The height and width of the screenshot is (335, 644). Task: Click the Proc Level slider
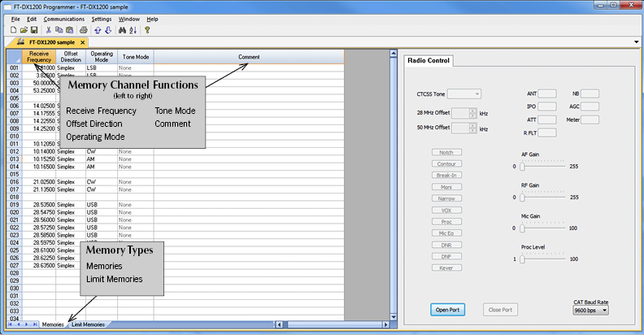click(543, 259)
